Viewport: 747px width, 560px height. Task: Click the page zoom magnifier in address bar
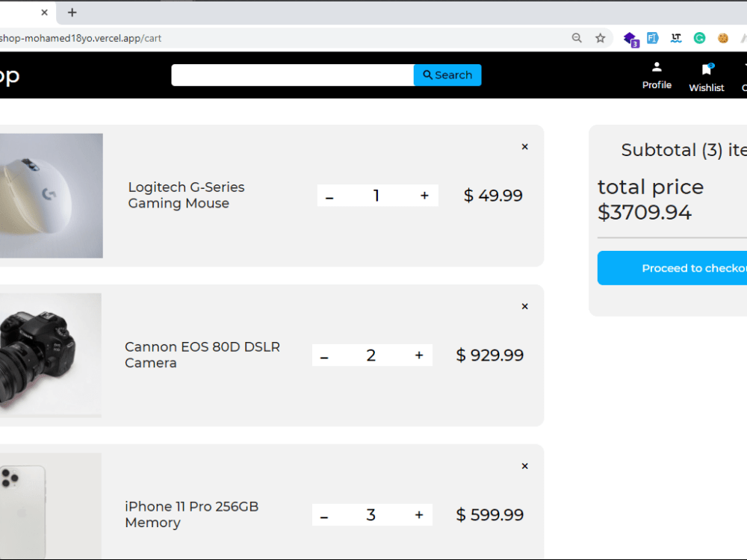click(x=577, y=38)
